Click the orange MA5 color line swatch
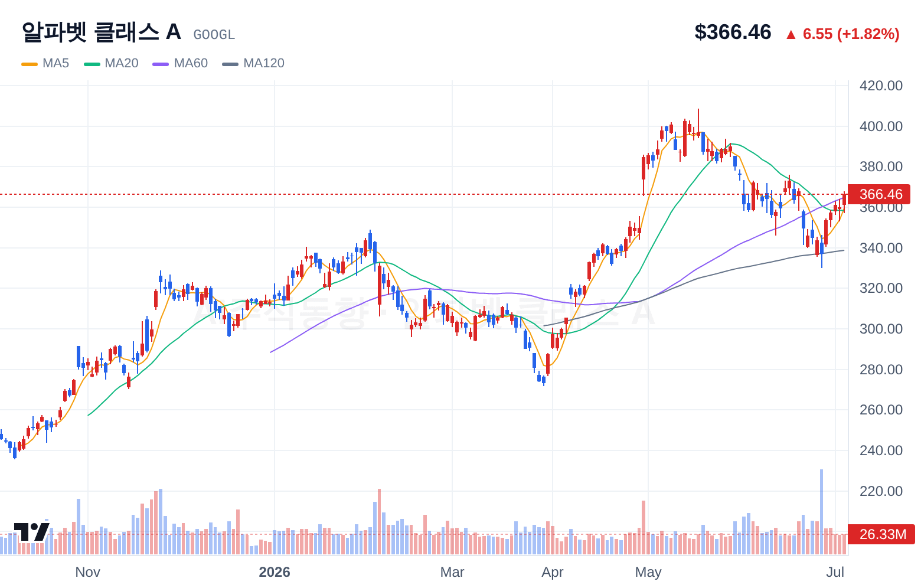The height and width of the screenshot is (588, 921). (x=30, y=64)
